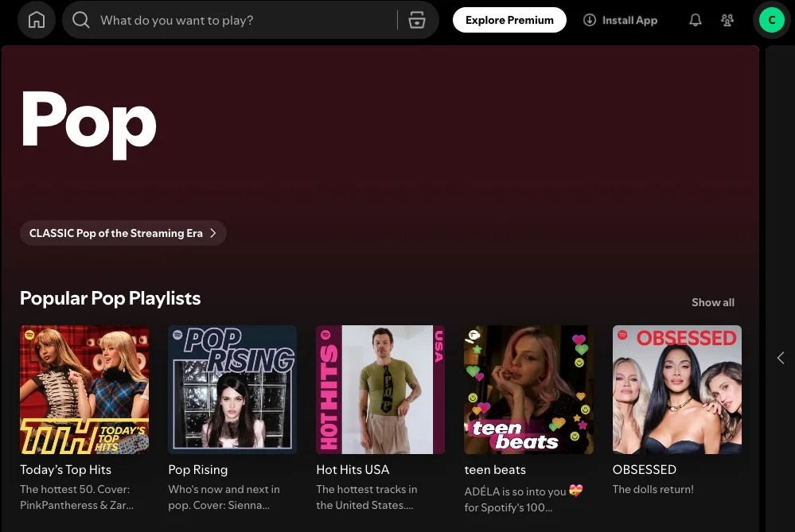The width and height of the screenshot is (795, 532).
Task: Click the Install App download icon
Action: point(589,20)
